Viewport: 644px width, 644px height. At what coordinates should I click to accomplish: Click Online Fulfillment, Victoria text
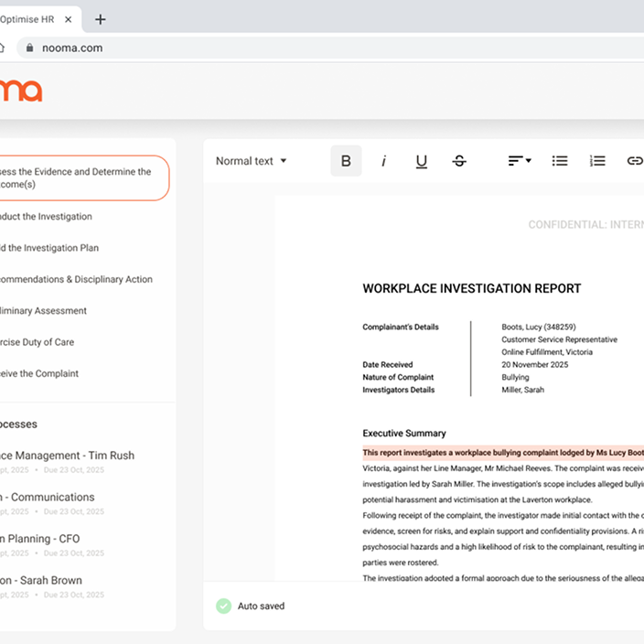click(547, 352)
